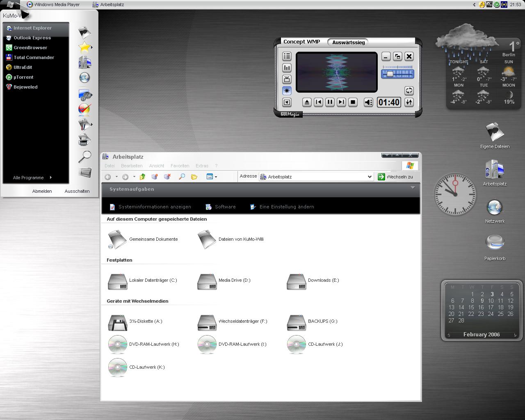Mute the sound with the speaker button
525x420 pixels.
[x=369, y=102]
